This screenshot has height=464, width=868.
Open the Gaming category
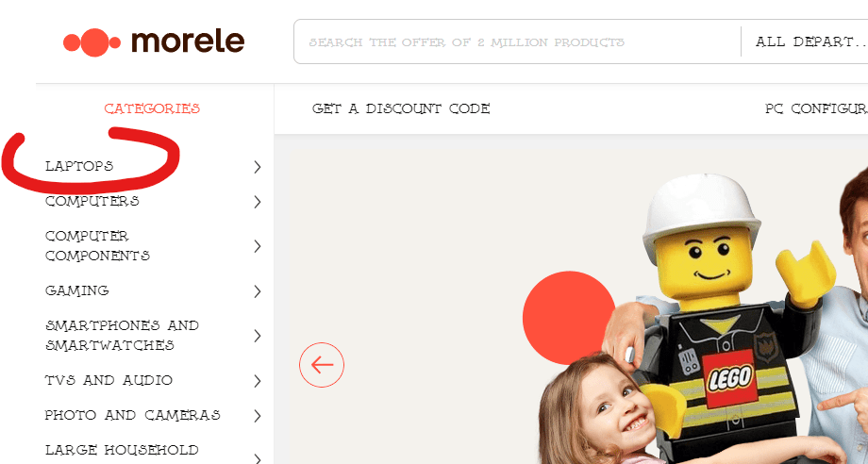77,290
